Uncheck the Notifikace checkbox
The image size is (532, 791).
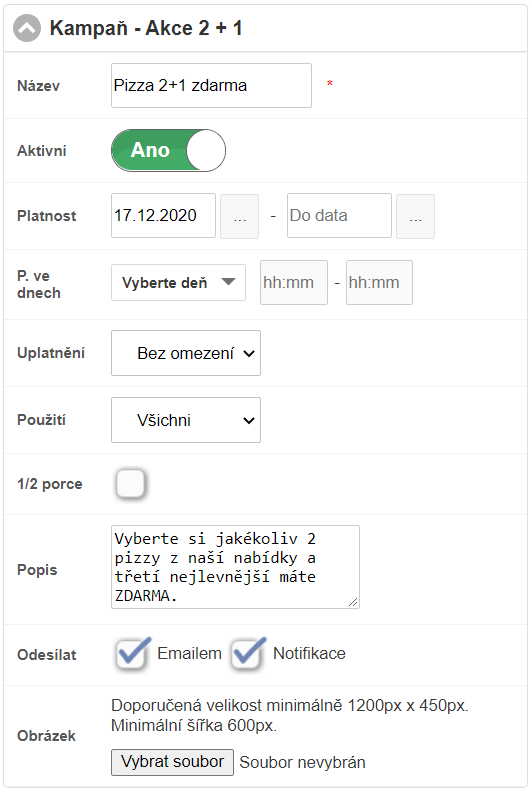247,654
